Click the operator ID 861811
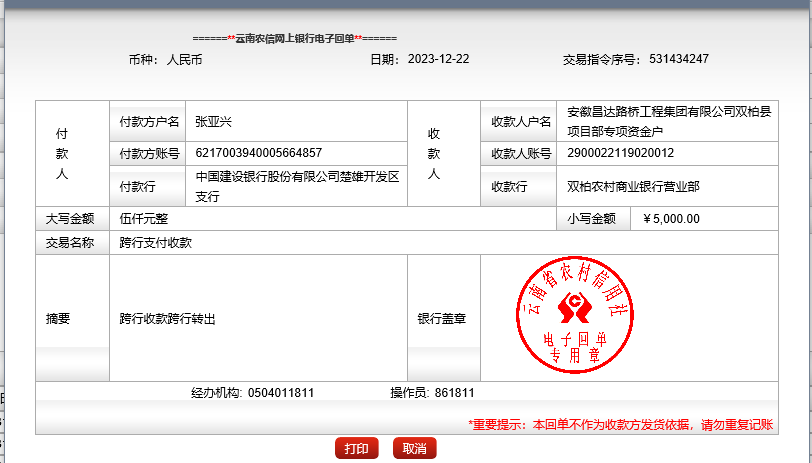Screen dimensions: 812x463 455,393
